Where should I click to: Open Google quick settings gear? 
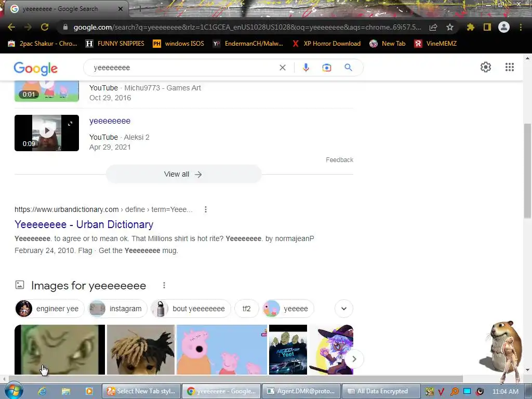486,67
